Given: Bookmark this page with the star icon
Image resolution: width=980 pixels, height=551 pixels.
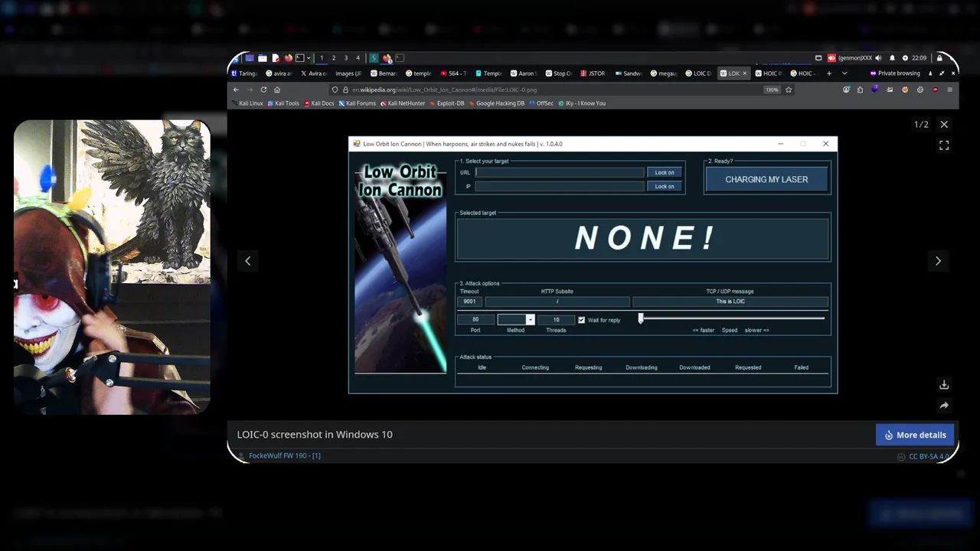Looking at the screenshot, I should point(789,90).
